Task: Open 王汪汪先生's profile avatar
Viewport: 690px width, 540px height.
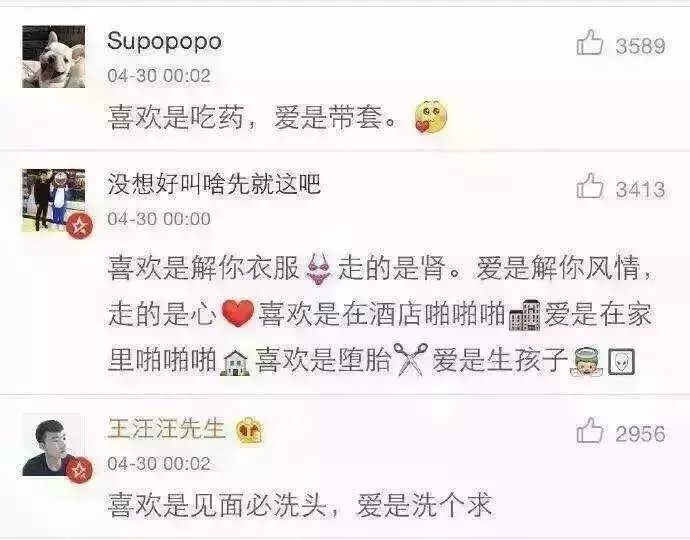Action: [54, 445]
